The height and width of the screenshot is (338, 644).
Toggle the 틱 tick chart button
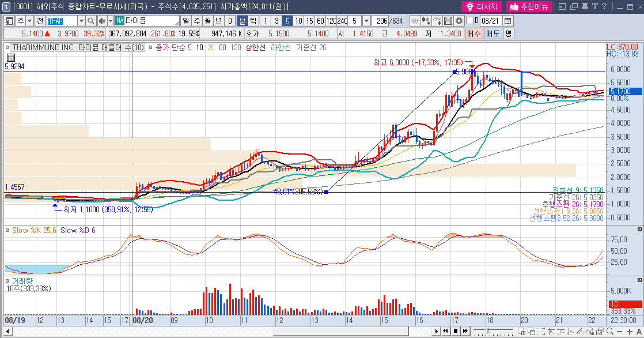(253, 21)
